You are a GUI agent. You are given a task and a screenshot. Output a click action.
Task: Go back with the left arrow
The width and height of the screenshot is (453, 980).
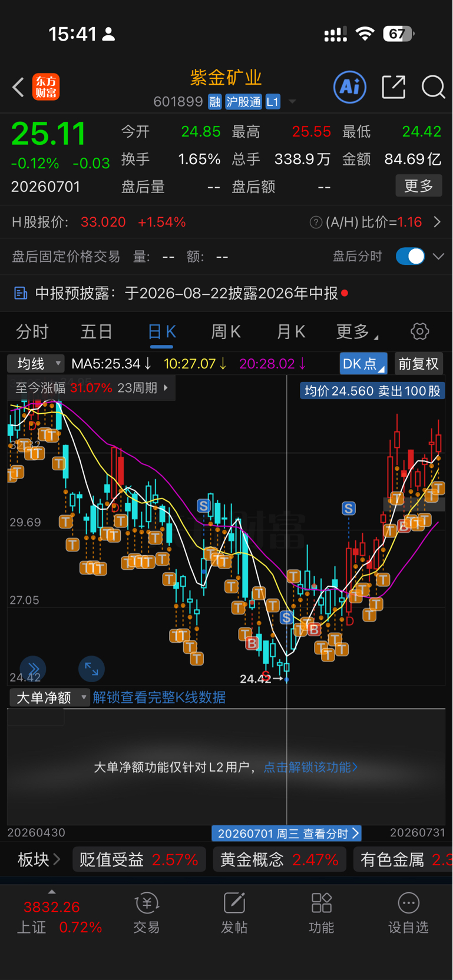(18, 87)
